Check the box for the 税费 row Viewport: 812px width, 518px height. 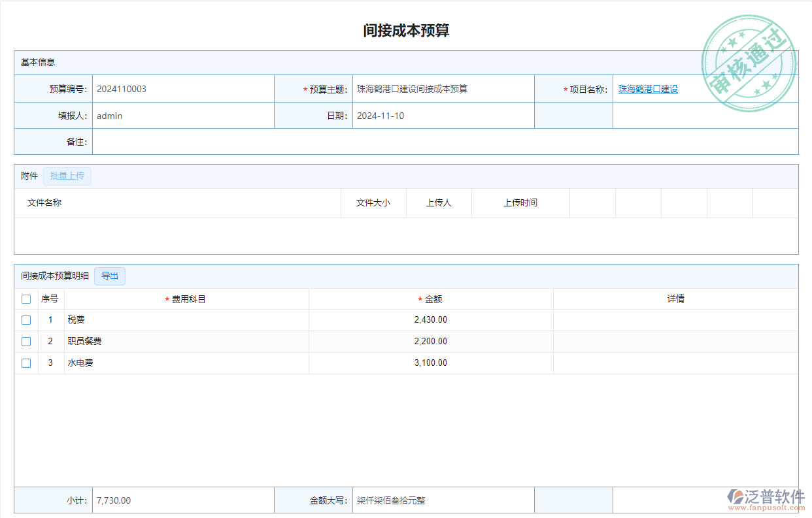[26, 320]
